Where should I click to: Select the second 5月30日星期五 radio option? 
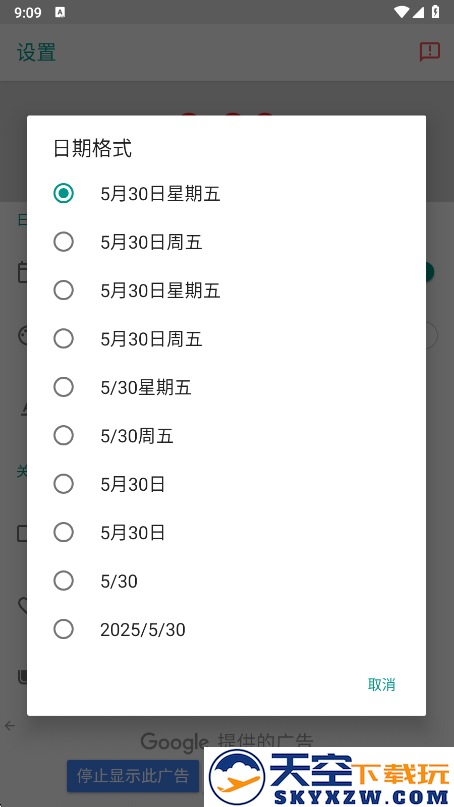point(226,290)
